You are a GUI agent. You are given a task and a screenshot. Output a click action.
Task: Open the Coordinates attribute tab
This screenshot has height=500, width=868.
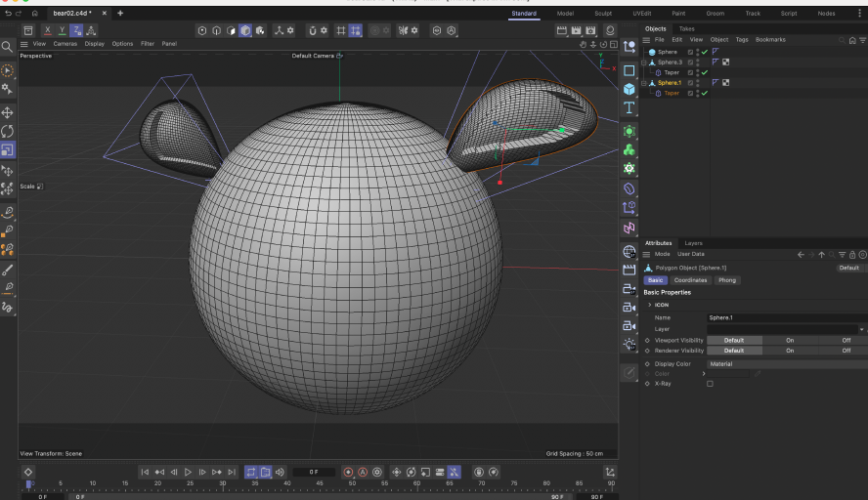coord(690,280)
